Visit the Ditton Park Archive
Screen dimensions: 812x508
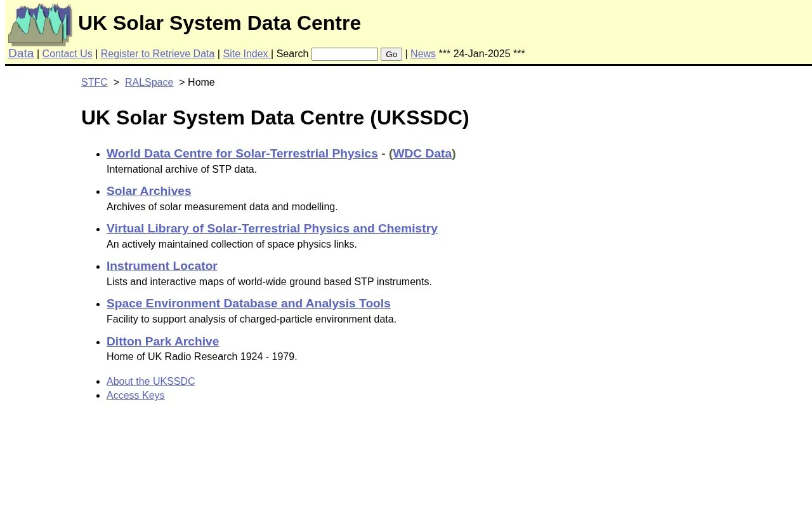(163, 342)
